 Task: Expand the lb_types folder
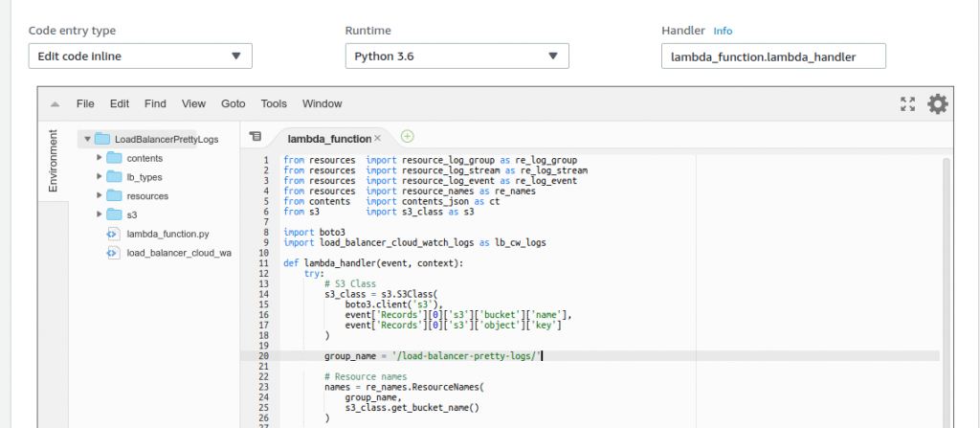[x=100, y=177]
